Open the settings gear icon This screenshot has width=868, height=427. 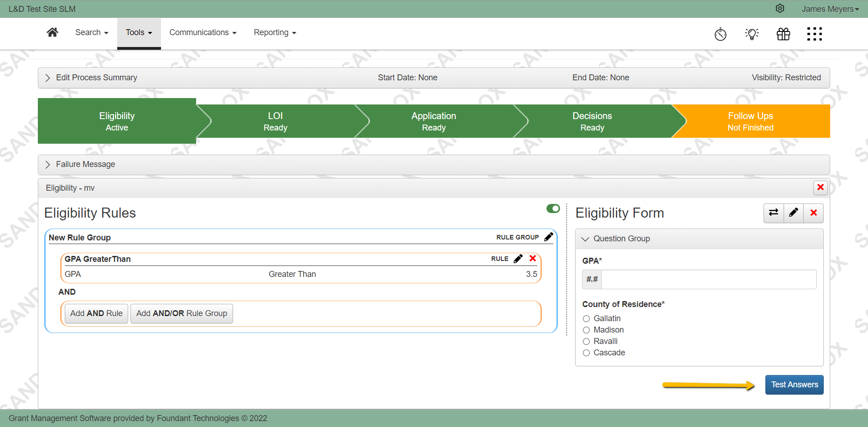pyautogui.click(x=780, y=9)
